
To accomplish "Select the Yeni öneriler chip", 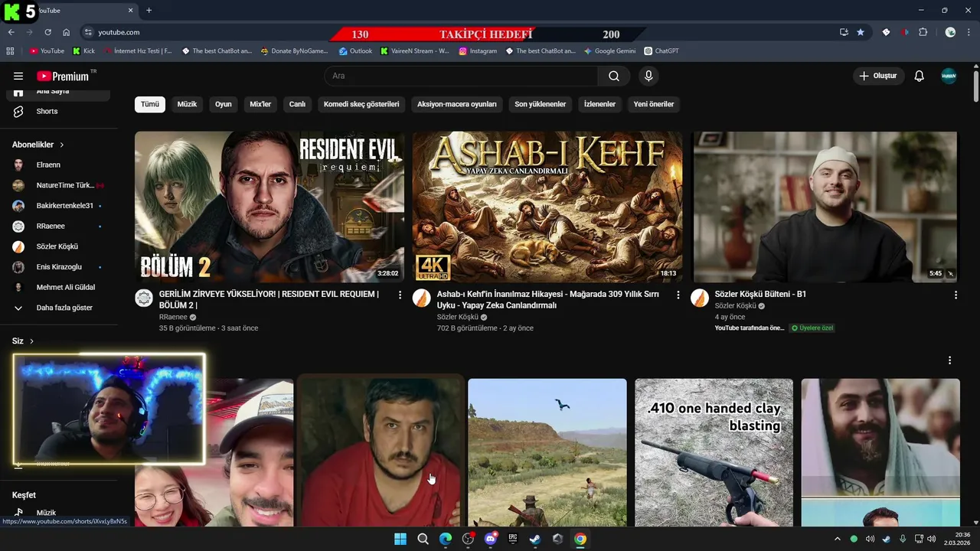I will 654,104.
